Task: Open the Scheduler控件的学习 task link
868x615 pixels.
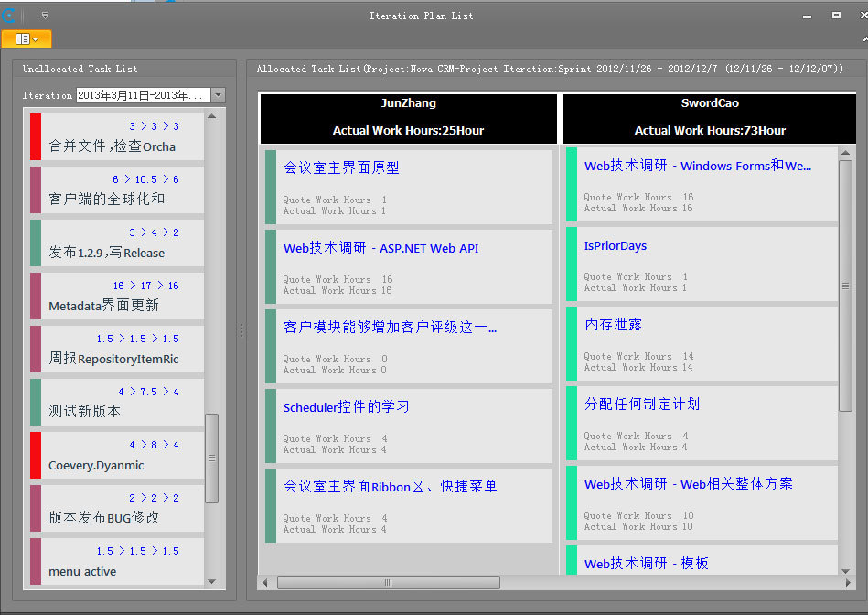Action: pyautogui.click(x=346, y=407)
